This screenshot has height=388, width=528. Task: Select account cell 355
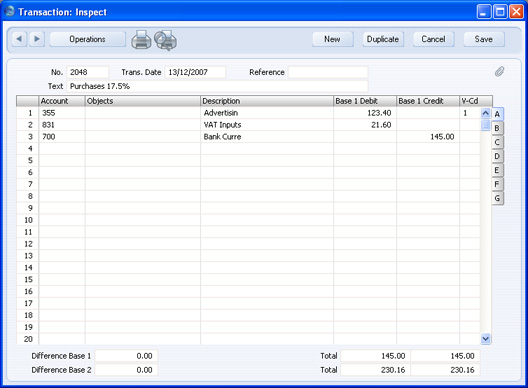coord(62,113)
